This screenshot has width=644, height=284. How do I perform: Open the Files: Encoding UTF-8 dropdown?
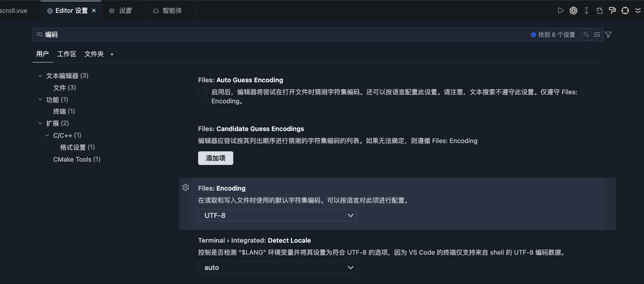(277, 215)
